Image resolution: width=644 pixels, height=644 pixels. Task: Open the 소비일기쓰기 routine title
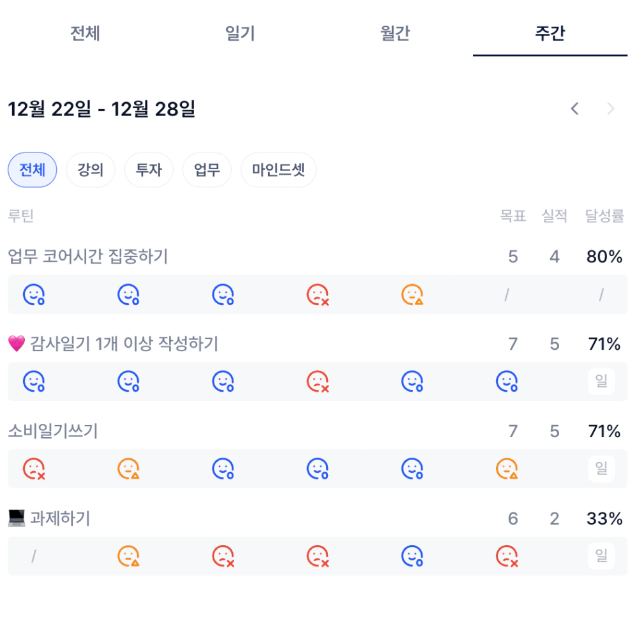pos(53,431)
